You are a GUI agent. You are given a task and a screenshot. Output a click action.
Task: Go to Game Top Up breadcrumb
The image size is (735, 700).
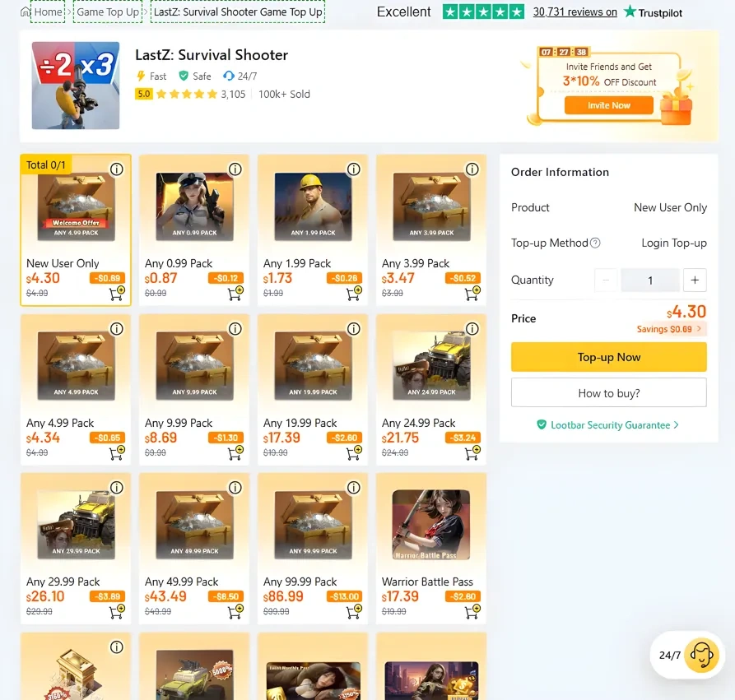click(108, 12)
